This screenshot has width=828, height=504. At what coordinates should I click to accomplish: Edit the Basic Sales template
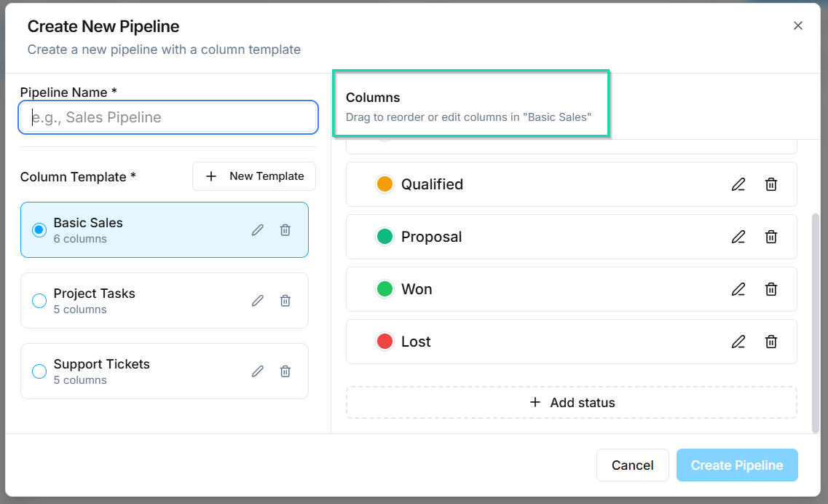pos(257,229)
